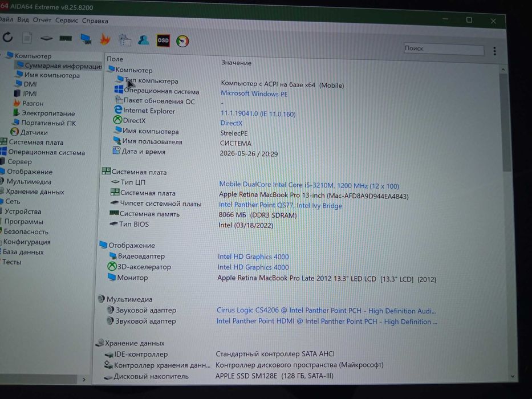Click the Дисковый накопитель row
Screen dimensions: 532x399
coord(218,376)
